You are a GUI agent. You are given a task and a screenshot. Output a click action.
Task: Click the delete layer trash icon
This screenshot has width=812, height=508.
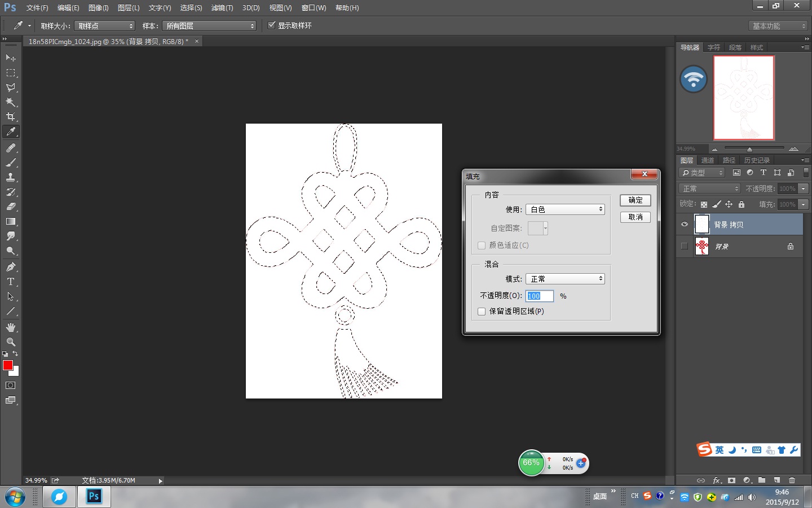tap(792, 480)
